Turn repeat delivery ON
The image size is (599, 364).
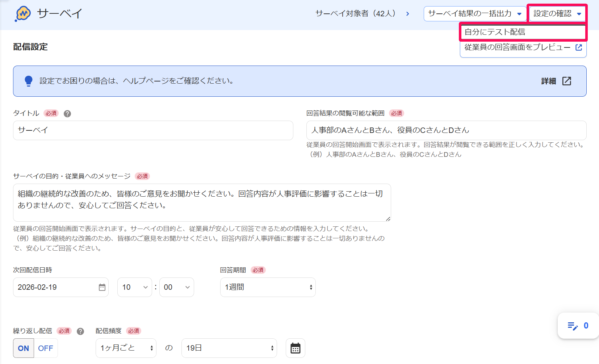click(x=24, y=348)
